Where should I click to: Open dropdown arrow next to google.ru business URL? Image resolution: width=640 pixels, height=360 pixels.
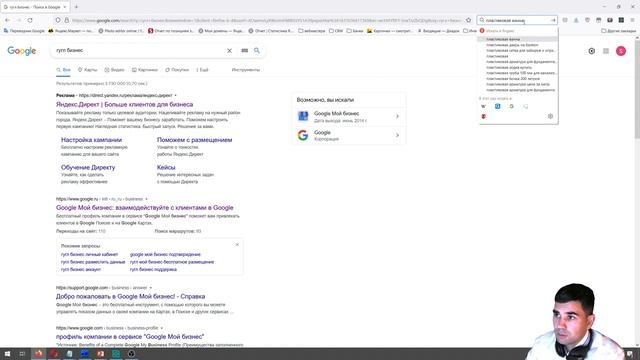(147, 199)
